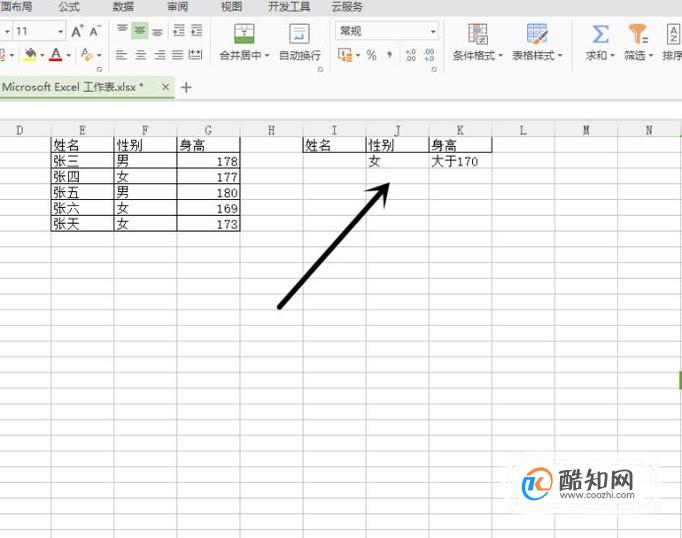This screenshot has width=682, height=538.
Task: Open the fill color dropdown arrow
Action: (42, 55)
